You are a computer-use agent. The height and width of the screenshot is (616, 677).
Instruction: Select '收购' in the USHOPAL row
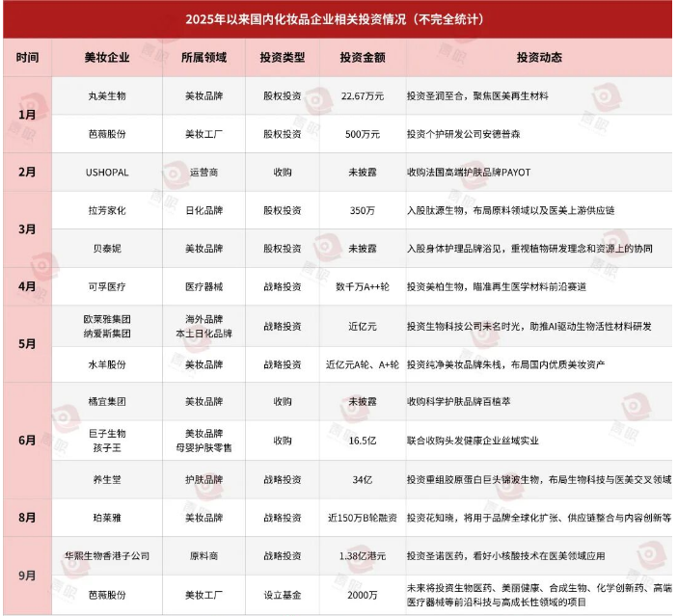[283, 173]
